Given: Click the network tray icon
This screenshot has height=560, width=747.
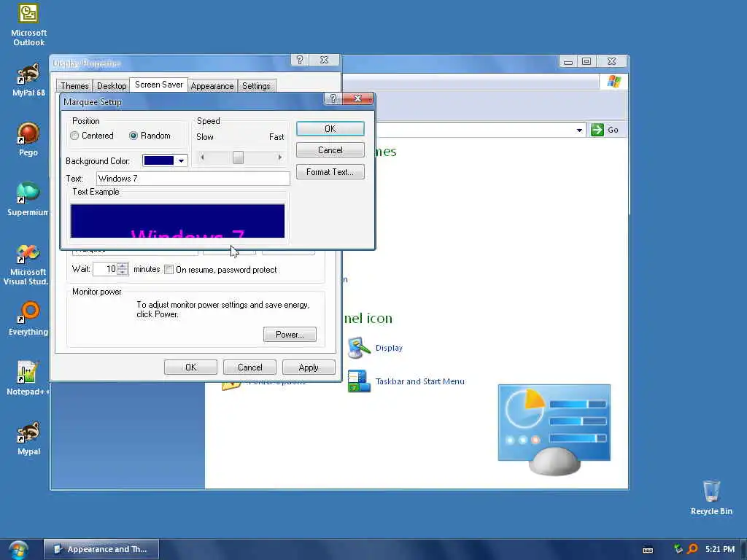Looking at the screenshot, I should coord(678,549).
